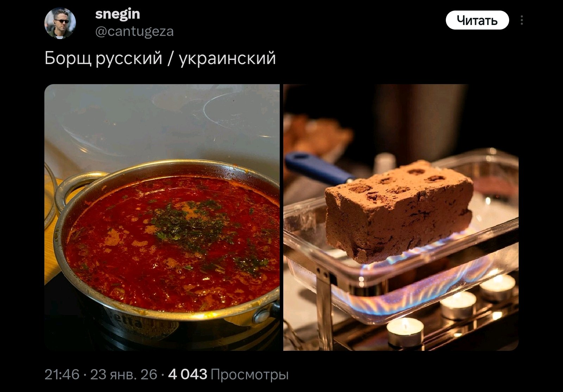Click the blue flame under the glass dish
The height and width of the screenshot is (392, 563).
point(415,292)
